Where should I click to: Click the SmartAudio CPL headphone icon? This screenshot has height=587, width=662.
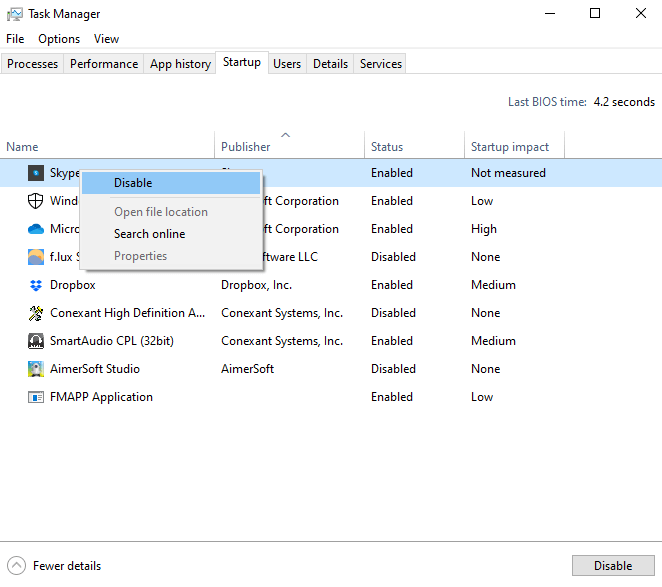36,341
